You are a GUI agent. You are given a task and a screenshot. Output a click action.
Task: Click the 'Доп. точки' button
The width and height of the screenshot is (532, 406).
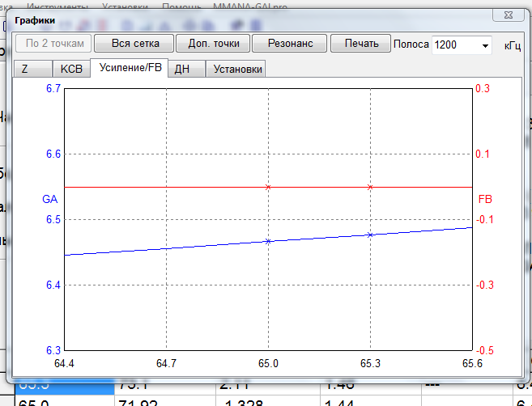(x=214, y=44)
